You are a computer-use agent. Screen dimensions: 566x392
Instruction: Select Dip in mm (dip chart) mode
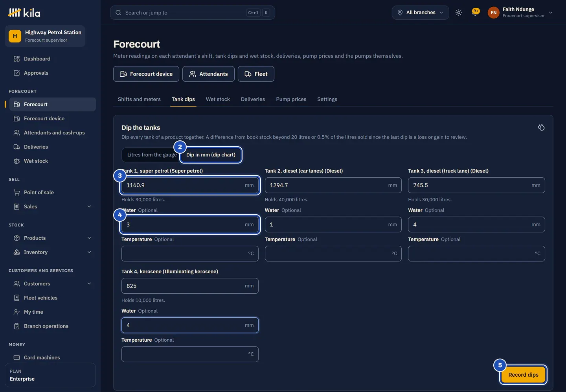[211, 155]
